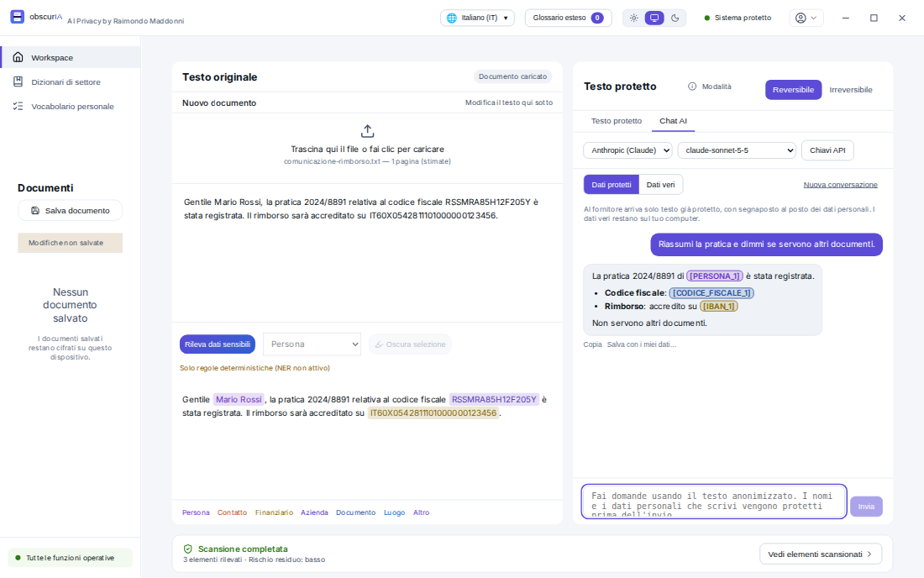Click the [PERSONA_1] placeholder in chat
This screenshot has width=924, height=578.
tap(715, 276)
